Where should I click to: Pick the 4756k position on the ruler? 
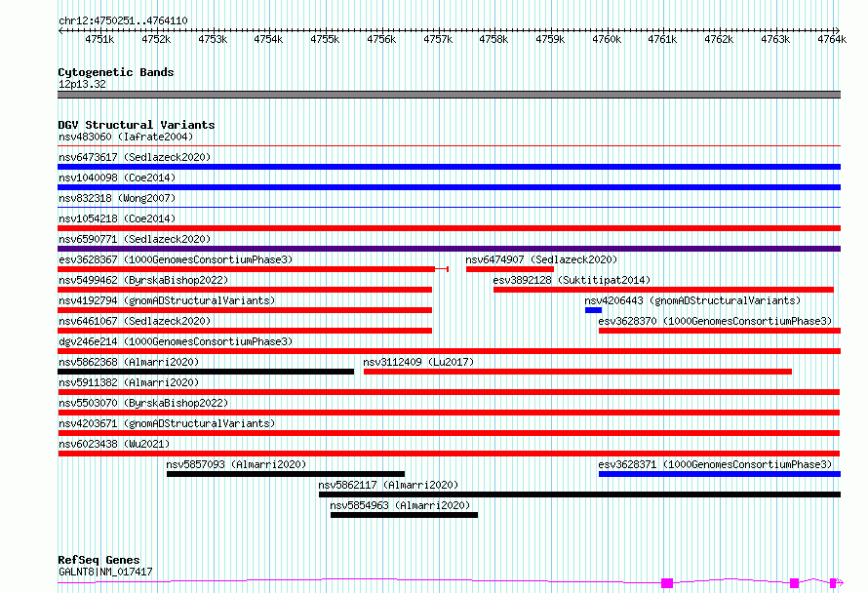[381, 39]
